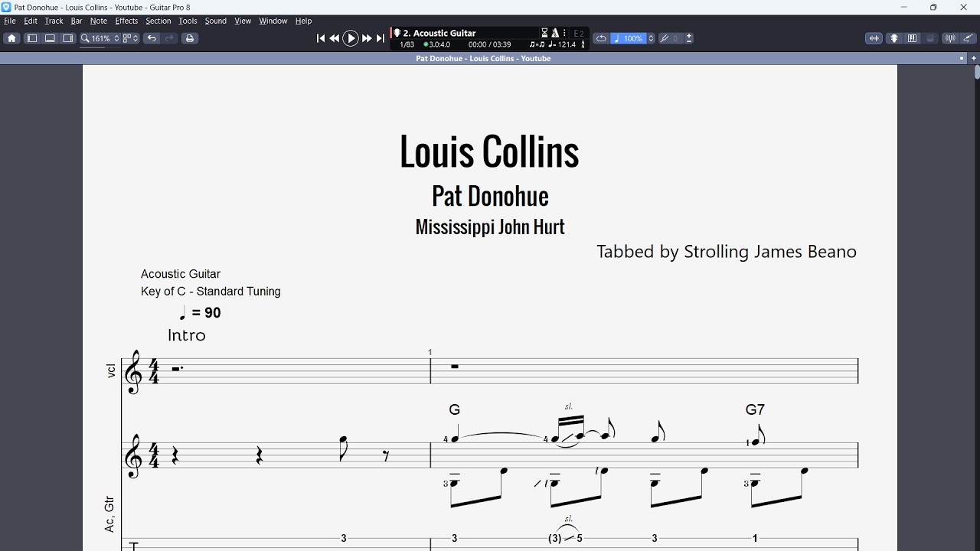The image size is (980, 551).
Task: Toggle loop playback
Action: (601, 38)
